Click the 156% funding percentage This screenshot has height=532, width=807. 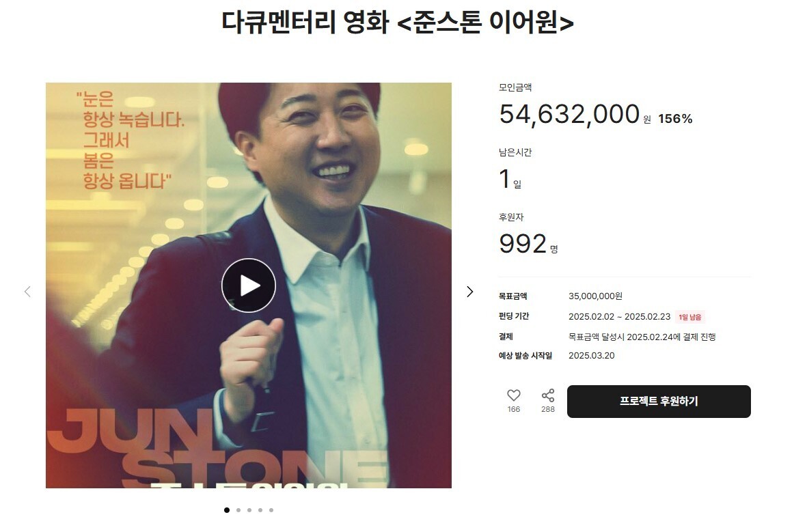pos(675,119)
